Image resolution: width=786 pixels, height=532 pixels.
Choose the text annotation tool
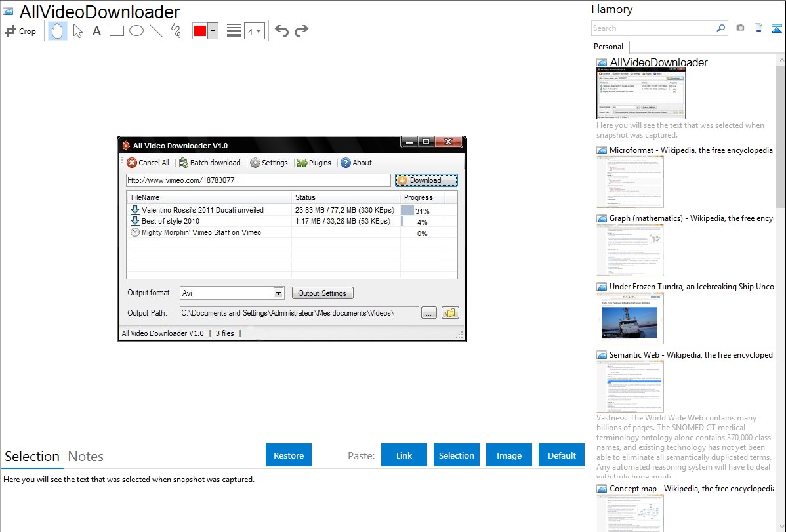[96, 31]
